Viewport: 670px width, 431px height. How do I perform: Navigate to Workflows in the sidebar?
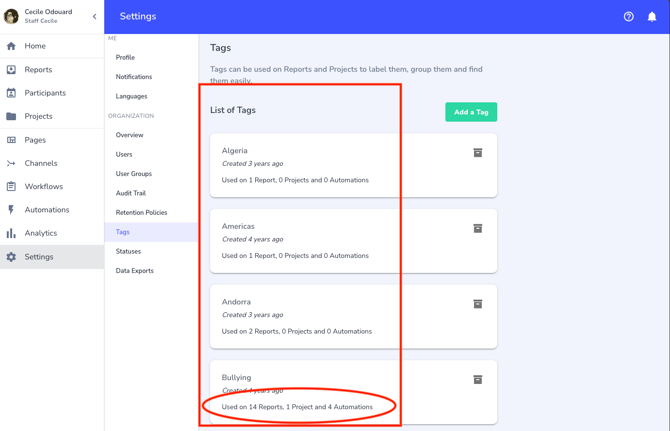coord(43,186)
